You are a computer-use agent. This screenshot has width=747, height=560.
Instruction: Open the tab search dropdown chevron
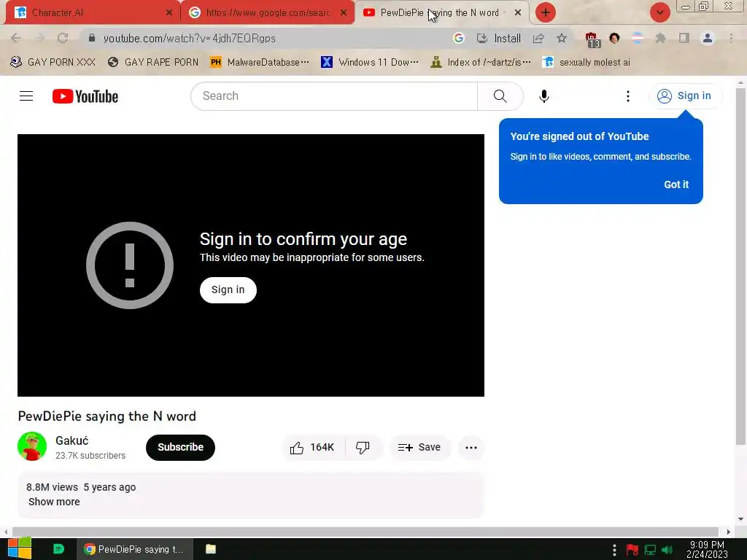[659, 12]
